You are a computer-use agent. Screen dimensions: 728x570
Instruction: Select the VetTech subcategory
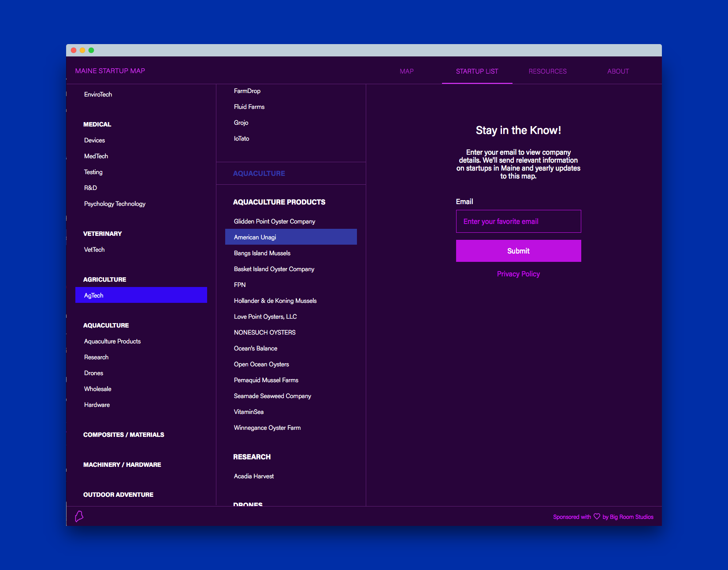tap(94, 250)
